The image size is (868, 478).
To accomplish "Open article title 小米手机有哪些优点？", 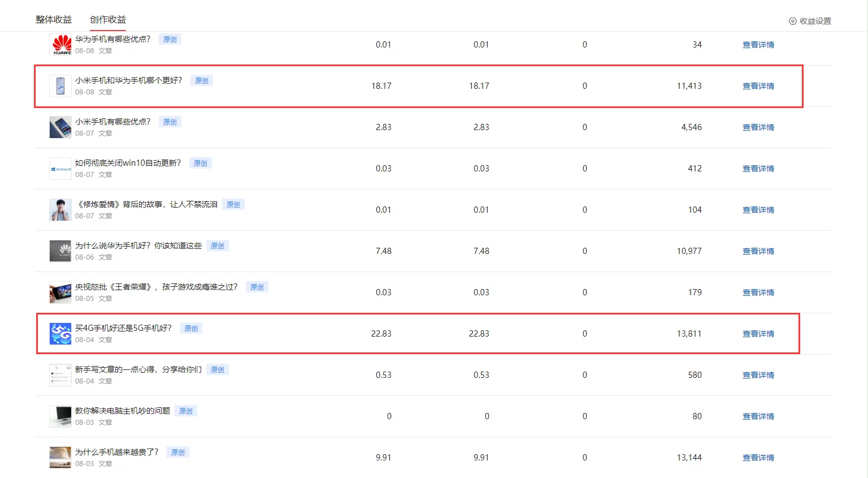I will (113, 122).
